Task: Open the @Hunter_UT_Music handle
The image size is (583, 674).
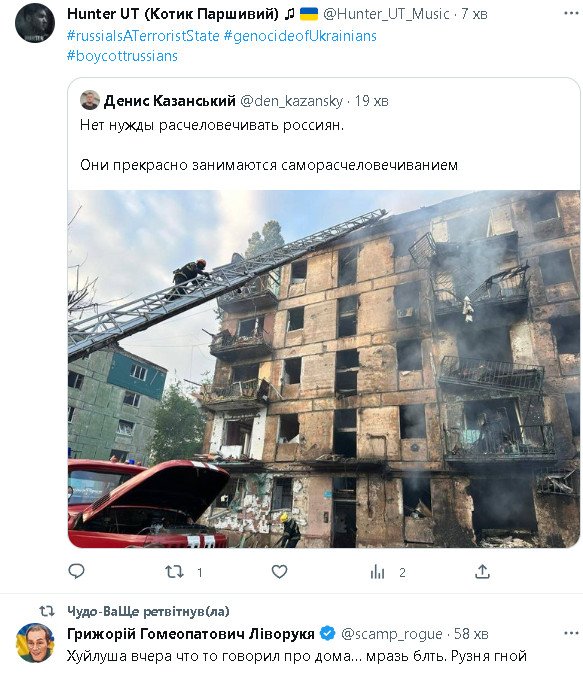Action: point(386,14)
